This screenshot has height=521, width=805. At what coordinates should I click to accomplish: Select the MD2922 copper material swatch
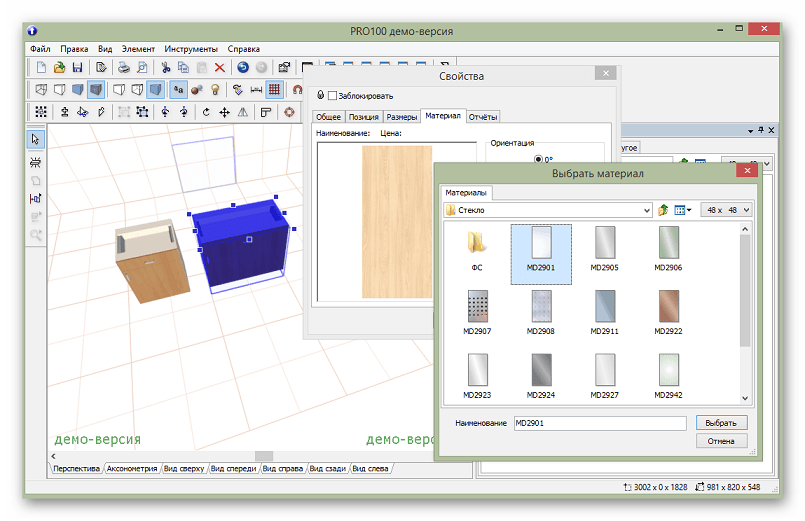[668, 306]
